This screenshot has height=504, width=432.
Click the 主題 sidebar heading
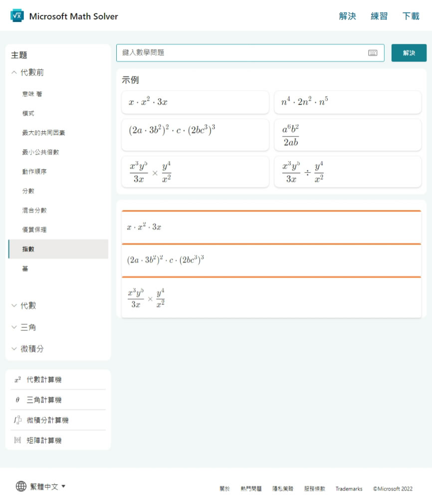click(19, 55)
